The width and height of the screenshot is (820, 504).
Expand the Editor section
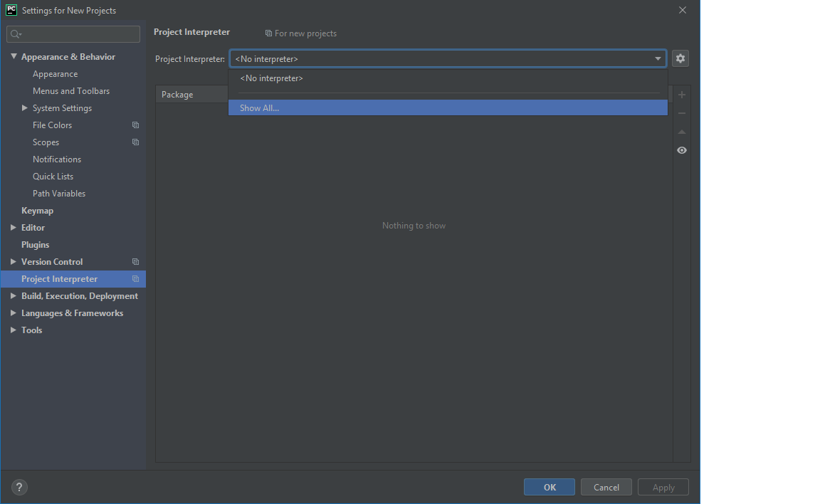point(12,227)
